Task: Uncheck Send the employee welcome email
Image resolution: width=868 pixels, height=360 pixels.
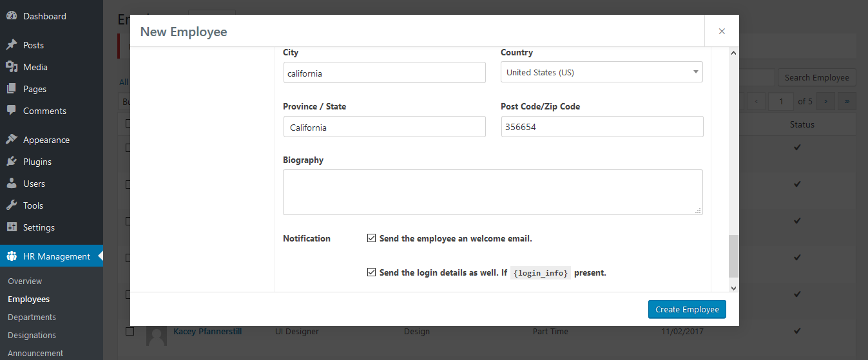Action: [x=371, y=238]
